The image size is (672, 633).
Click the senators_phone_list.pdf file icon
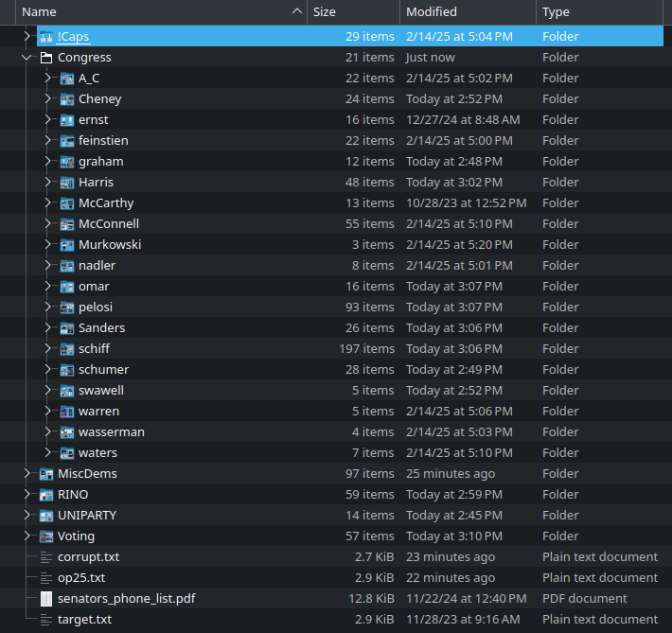coord(46,599)
